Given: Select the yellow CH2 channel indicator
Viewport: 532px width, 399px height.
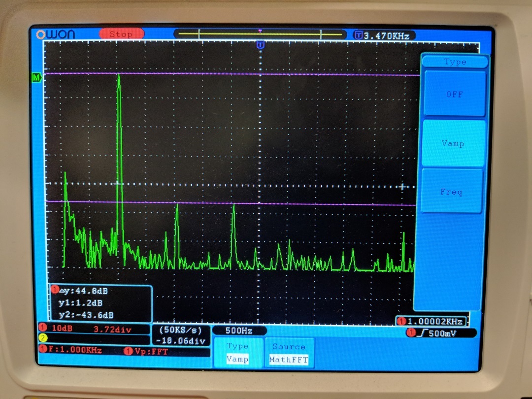Looking at the screenshot, I should (44, 338).
